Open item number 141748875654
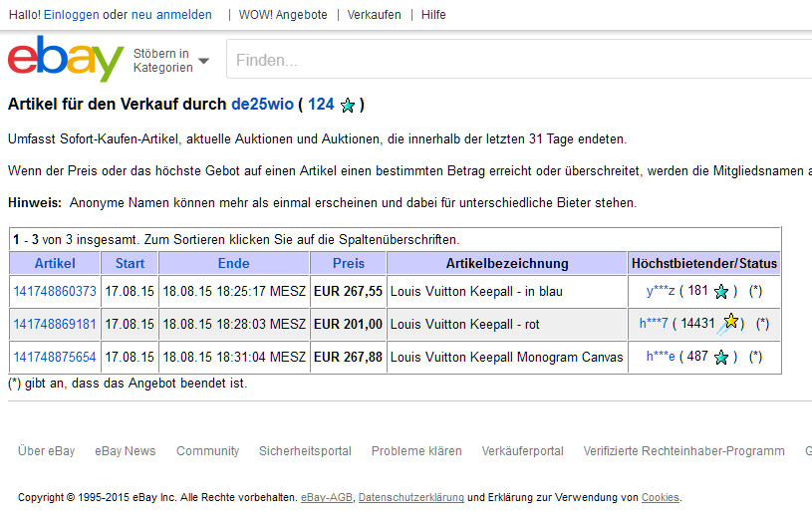 (55, 357)
